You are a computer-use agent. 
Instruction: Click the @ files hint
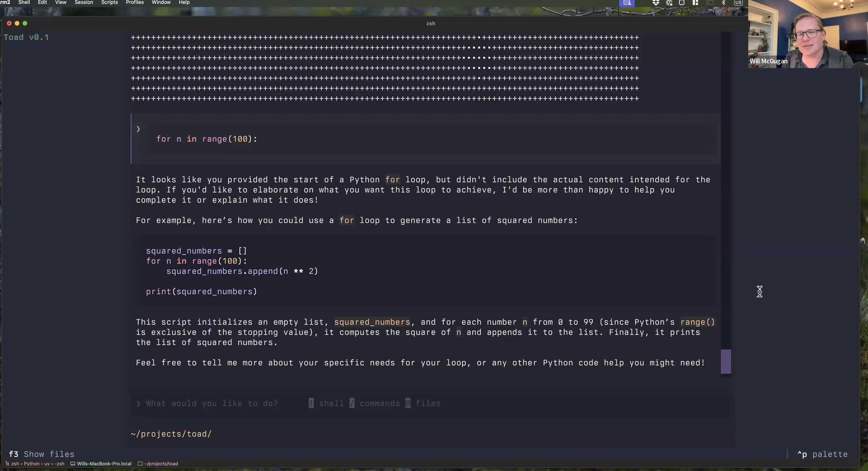click(x=408, y=403)
